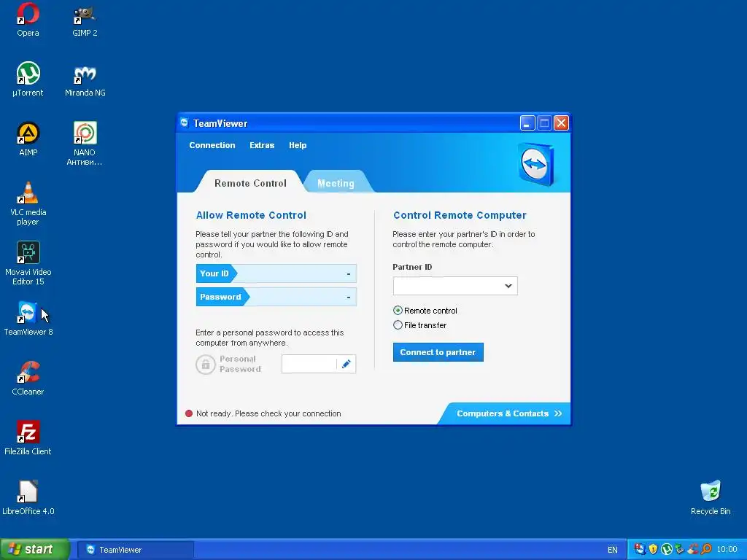747x560 pixels.
Task: Close the TeamViewer window
Action: click(x=561, y=123)
